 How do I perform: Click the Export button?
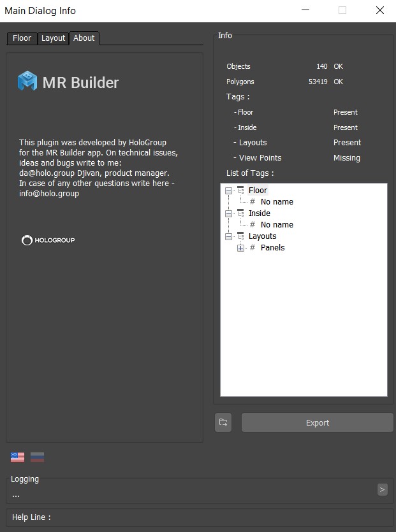317,422
